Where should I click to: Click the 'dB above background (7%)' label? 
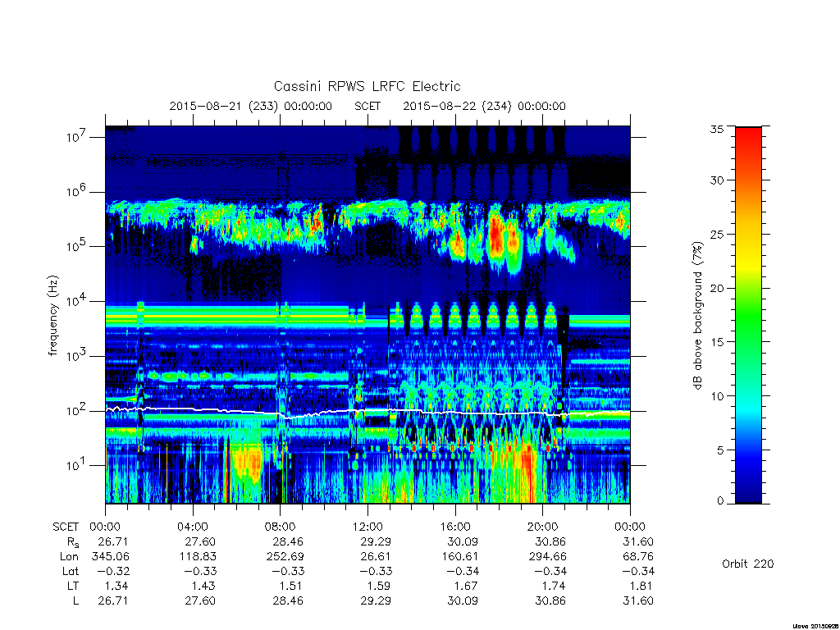pos(697,315)
